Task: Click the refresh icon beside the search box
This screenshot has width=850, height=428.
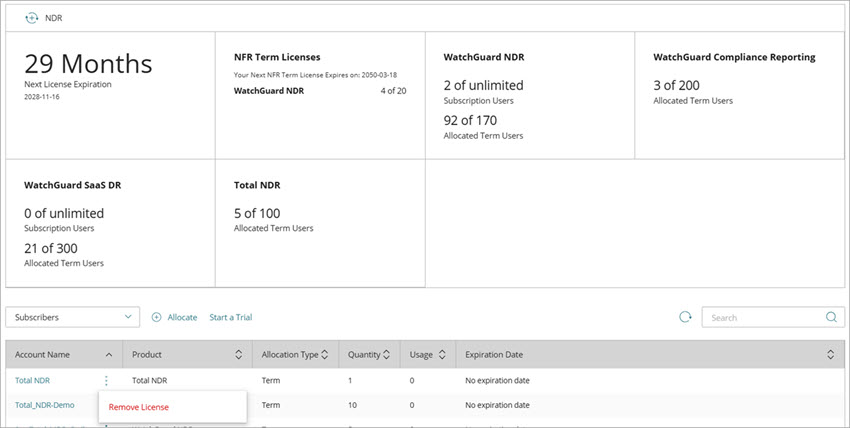Action: 685,317
